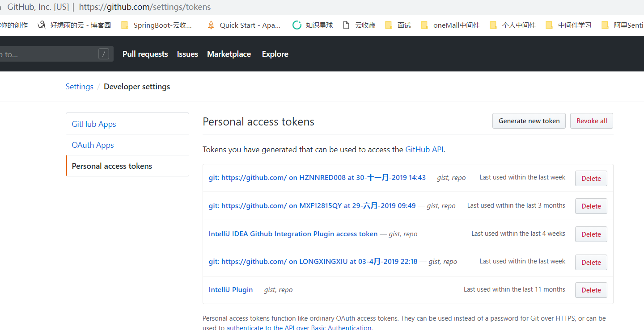Viewport: 644px width, 330px height.
Task: Click Developer settings breadcrumb text
Action: point(137,87)
